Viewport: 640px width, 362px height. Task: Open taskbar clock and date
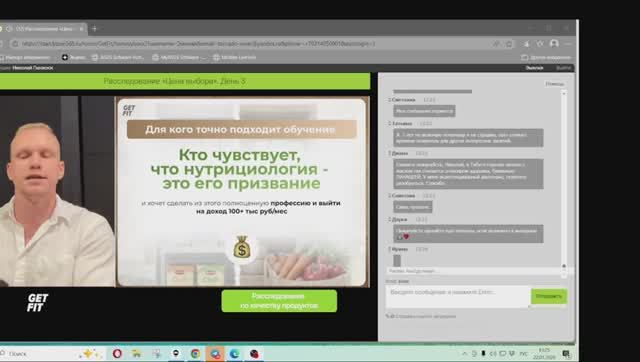545,353
